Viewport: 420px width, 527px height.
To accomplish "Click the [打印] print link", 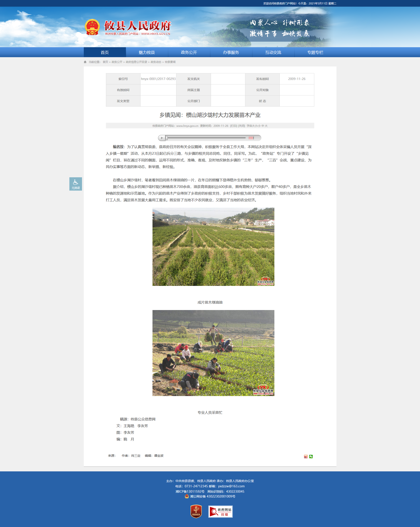I will pyautogui.click(x=233, y=126).
